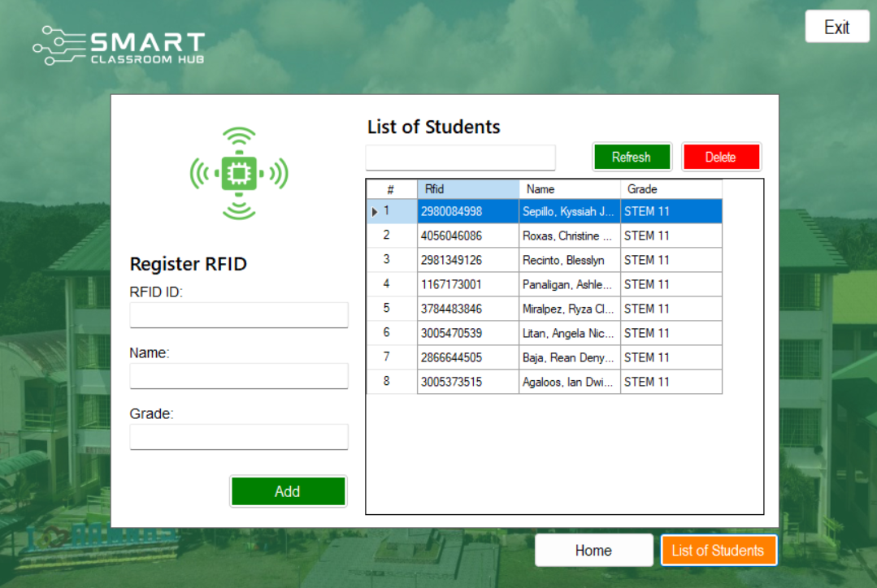Click the Exit button
The image size is (877, 588).
tap(836, 27)
